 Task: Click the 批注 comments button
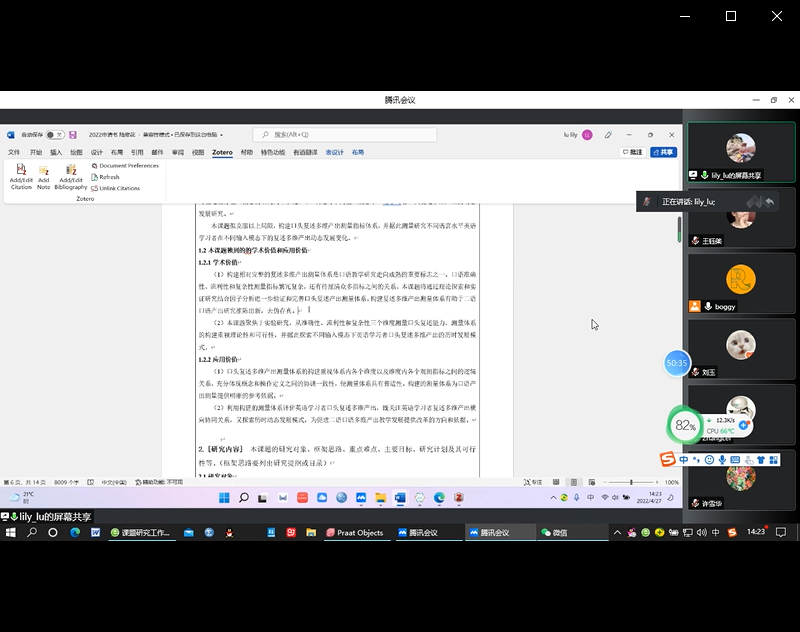tap(632, 152)
